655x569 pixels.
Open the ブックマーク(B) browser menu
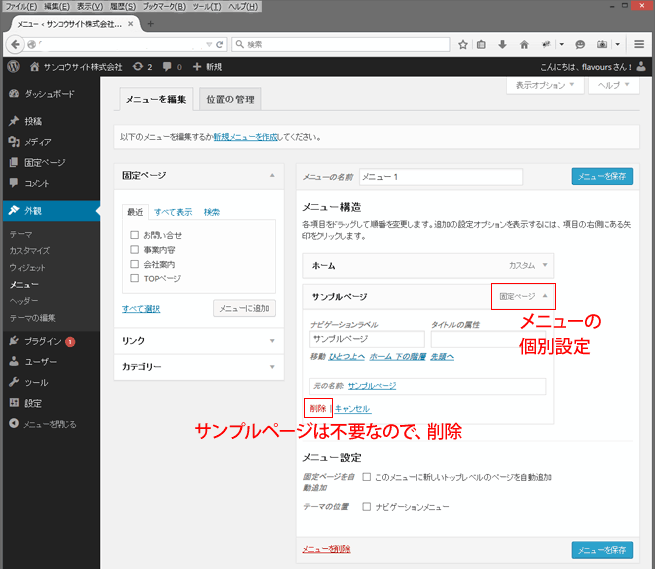[x=164, y=7]
